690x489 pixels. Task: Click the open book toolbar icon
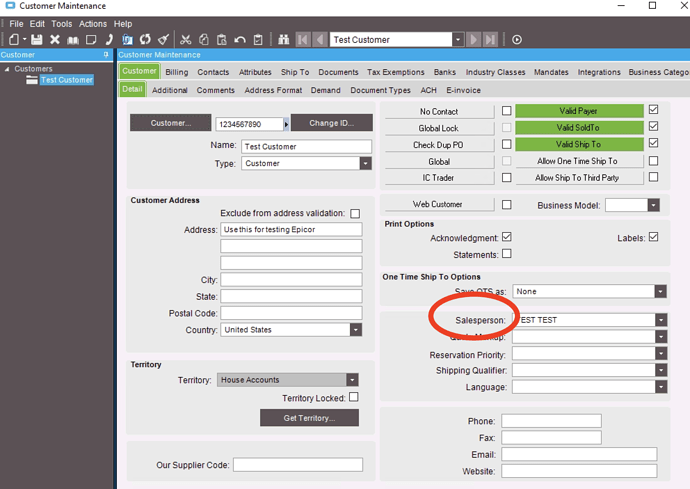click(73, 40)
